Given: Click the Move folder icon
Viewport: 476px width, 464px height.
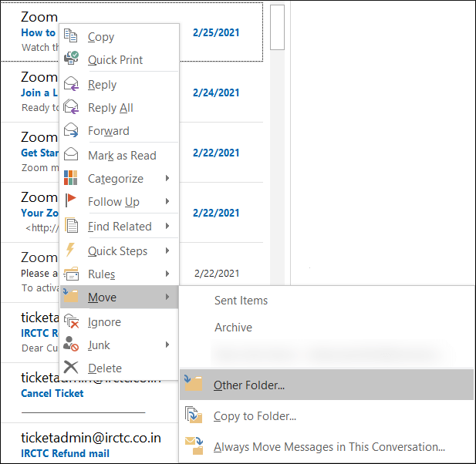Looking at the screenshot, I should point(71,296).
